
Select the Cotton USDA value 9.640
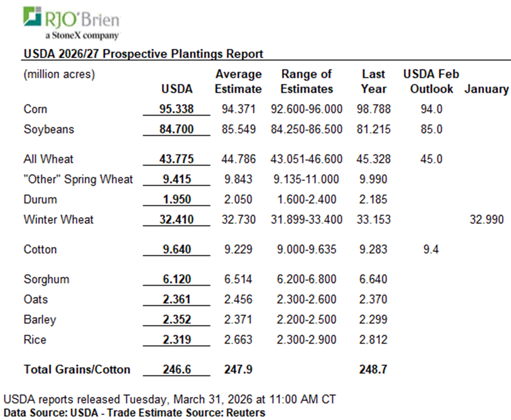tap(176, 250)
